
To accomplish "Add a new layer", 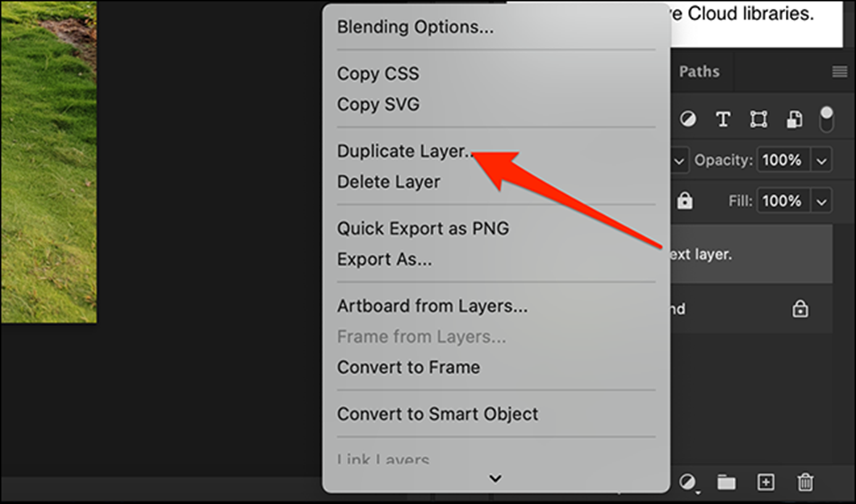I will tap(766, 482).
